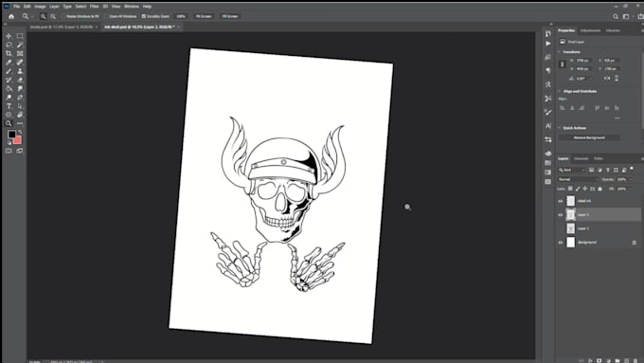The height and width of the screenshot is (363, 644).
Task: Open the Window menu
Action: click(x=132, y=7)
